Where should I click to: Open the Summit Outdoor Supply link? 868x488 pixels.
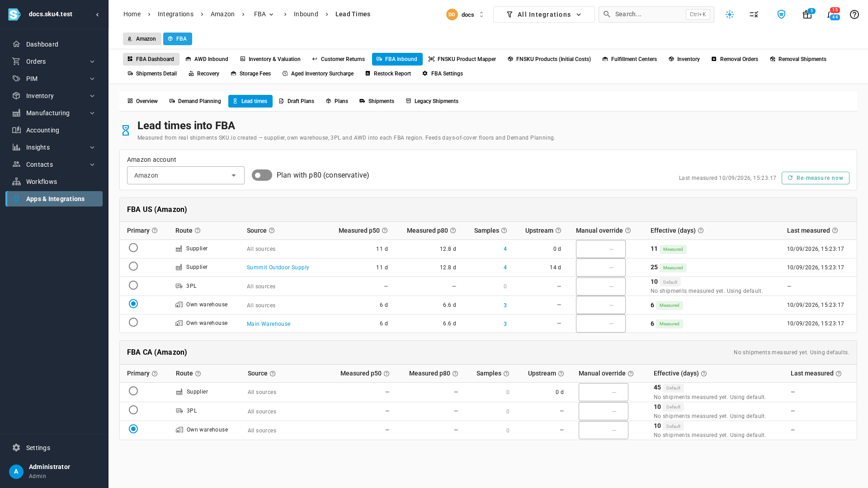278,267
